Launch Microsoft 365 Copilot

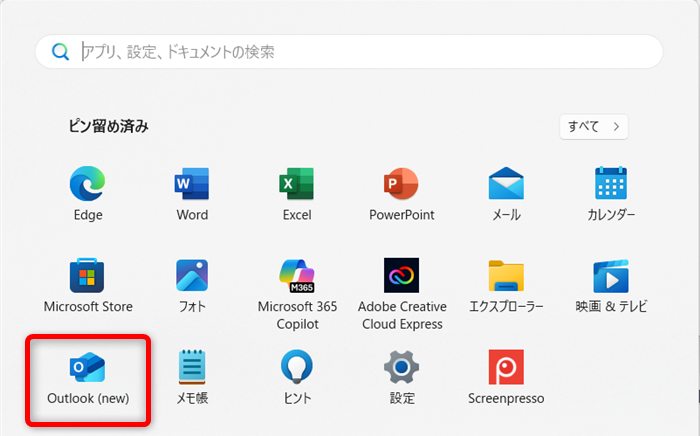[x=297, y=276]
